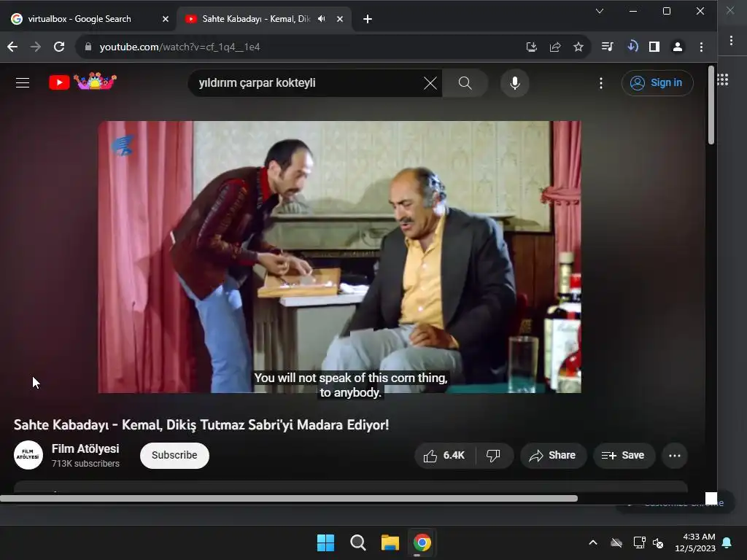The image size is (747, 560).
Task: Run YouTube search with magnifier button
Action: pyautogui.click(x=465, y=83)
